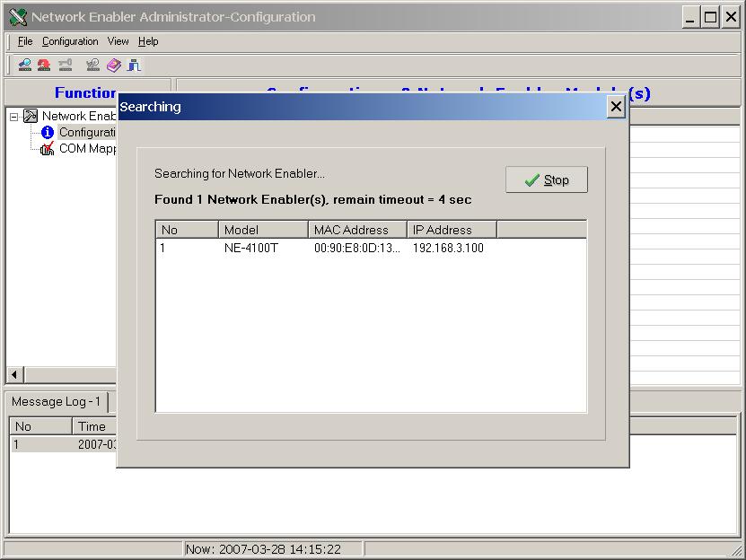Select Network Enabler root tree label
The height and width of the screenshot is (560, 746).
(78, 116)
